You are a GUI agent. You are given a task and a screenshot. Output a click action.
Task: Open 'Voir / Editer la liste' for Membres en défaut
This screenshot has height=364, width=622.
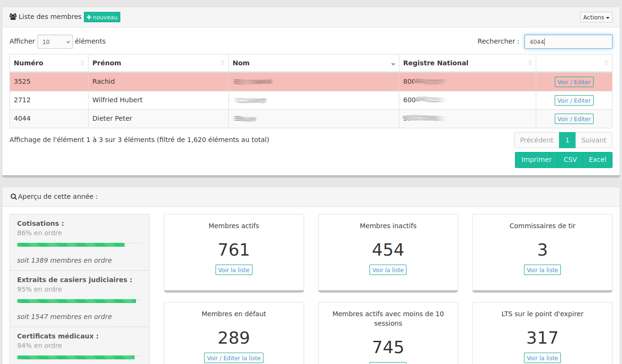[x=234, y=358]
